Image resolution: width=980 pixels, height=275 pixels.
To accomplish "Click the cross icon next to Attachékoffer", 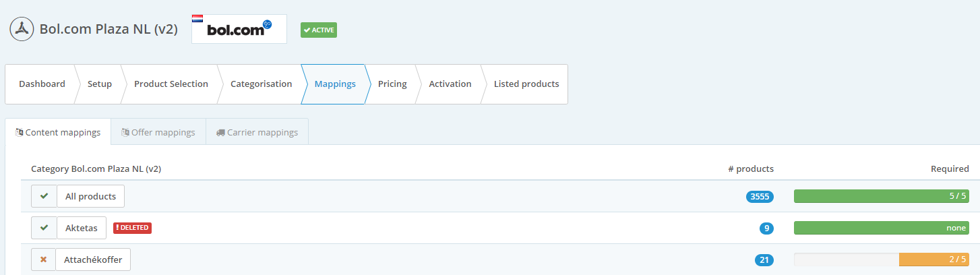I will tap(43, 259).
